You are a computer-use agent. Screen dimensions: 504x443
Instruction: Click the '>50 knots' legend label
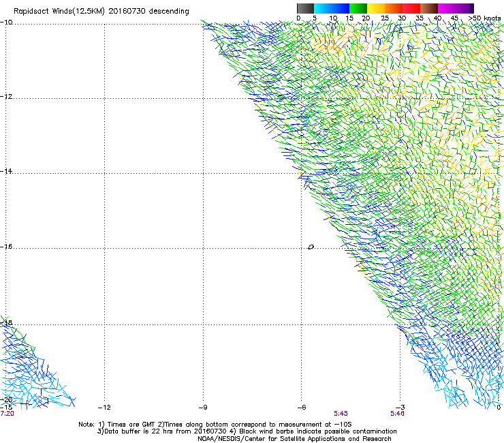(x=484, y=18)
